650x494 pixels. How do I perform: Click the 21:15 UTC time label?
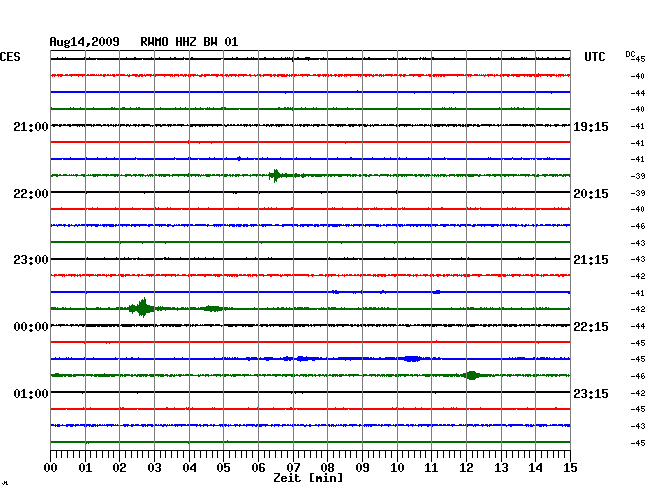pos(591,260)
